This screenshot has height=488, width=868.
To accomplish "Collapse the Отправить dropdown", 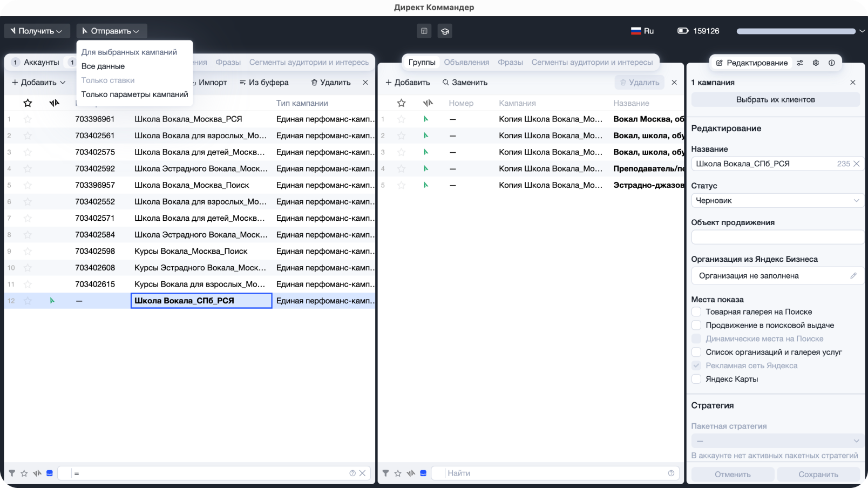I will click(111, 31).
